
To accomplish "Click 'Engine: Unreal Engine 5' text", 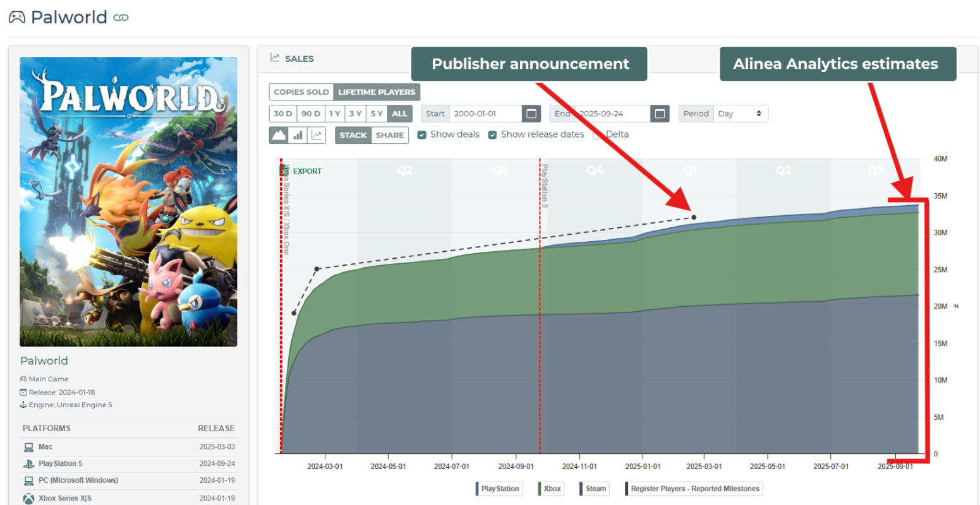I will click(70, 405).
